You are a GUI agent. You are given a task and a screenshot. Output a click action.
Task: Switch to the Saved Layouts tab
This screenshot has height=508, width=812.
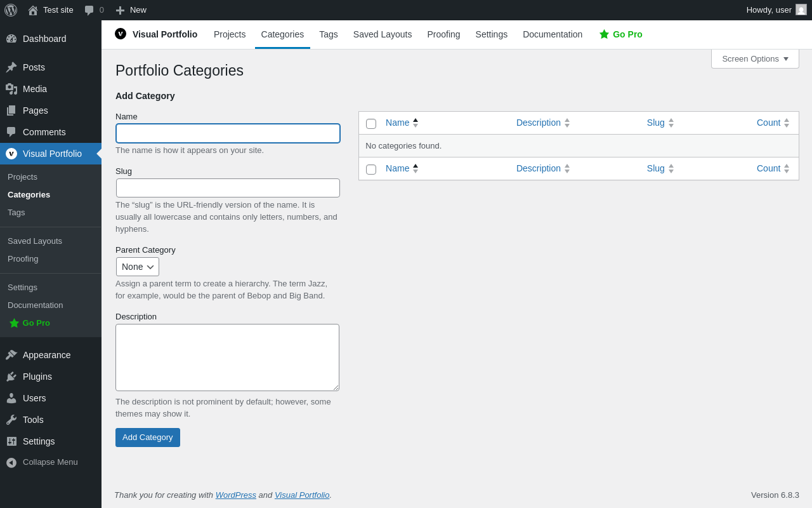point(383,34)
